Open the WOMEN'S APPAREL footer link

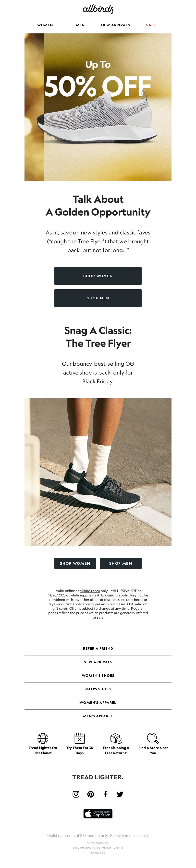point(98,703)
